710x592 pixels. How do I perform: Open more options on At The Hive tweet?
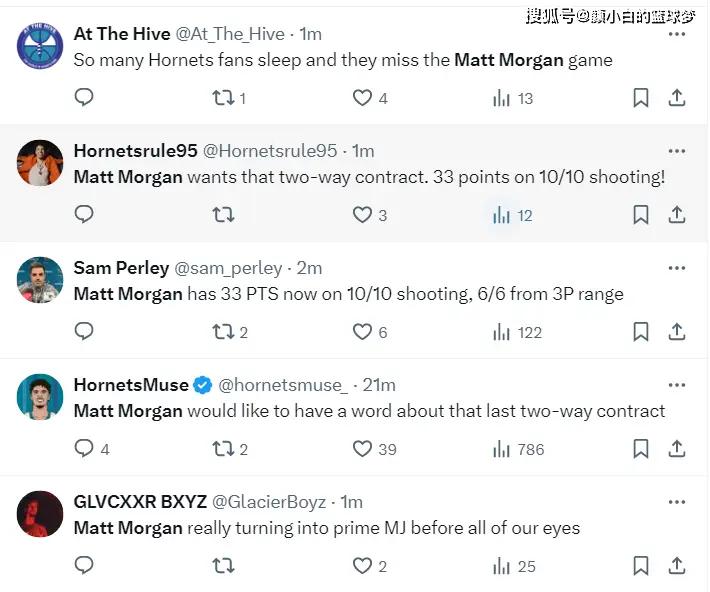pyautogui.click(x=677, y=34)
